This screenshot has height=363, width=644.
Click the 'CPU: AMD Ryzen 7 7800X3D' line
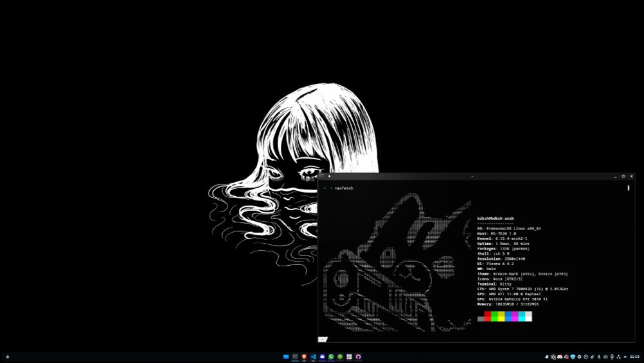pyautogui.click(x=522, y=289)
